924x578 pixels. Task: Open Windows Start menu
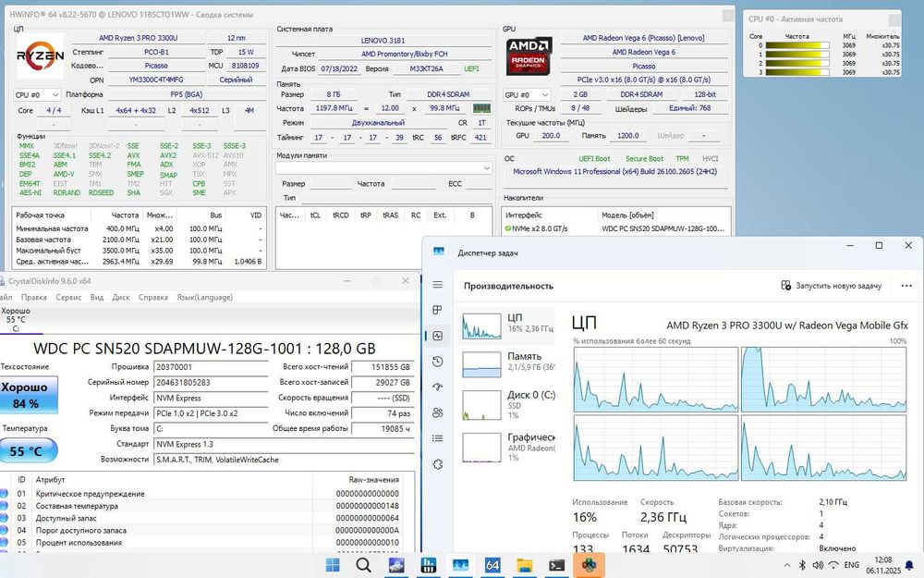point(333,565)
